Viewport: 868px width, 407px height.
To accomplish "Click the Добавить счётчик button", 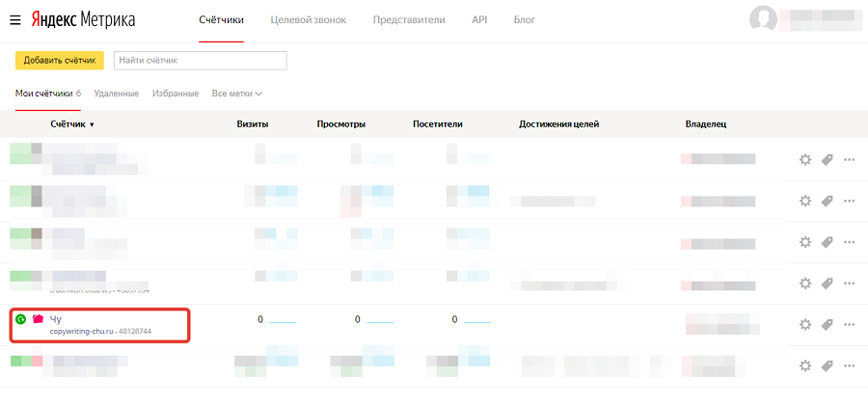I will (x=60, y=61).
